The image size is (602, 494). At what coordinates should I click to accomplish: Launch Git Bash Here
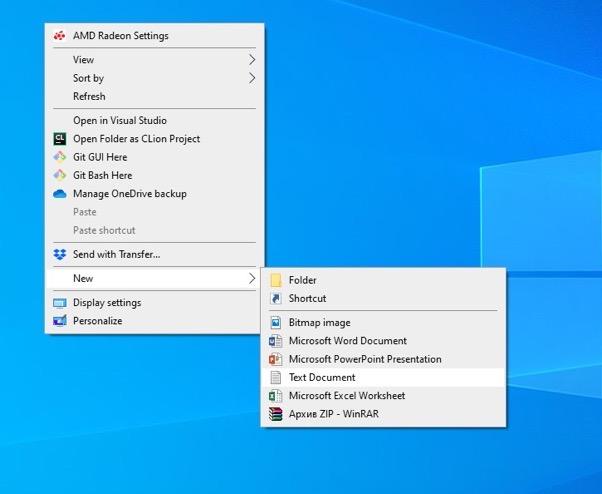tap(155, 175)
